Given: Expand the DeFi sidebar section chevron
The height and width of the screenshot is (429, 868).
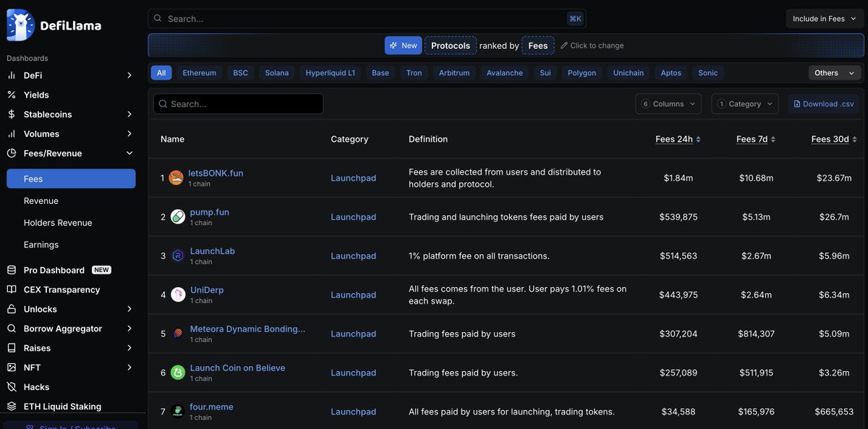Looking at the screenshot, I should (129, 75).
